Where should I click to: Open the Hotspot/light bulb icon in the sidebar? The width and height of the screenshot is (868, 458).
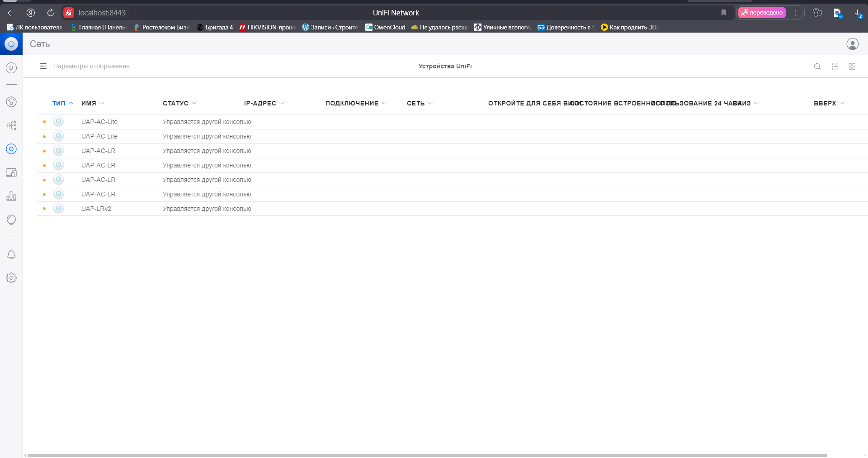(x=11, y=220)
